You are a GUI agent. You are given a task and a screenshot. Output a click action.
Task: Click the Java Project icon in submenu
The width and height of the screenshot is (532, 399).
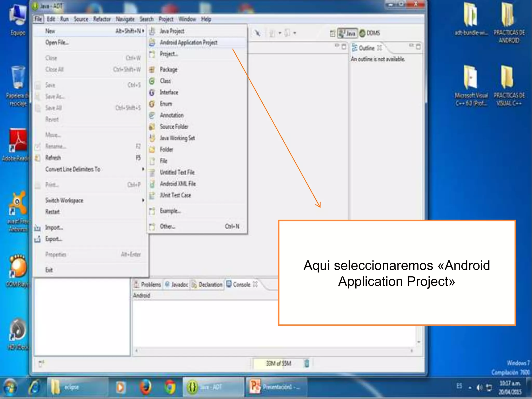tap(152, 31)
